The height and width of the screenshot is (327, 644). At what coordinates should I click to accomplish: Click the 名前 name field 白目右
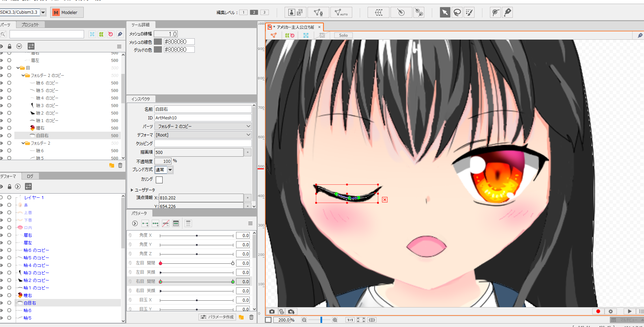coord(203,109)
